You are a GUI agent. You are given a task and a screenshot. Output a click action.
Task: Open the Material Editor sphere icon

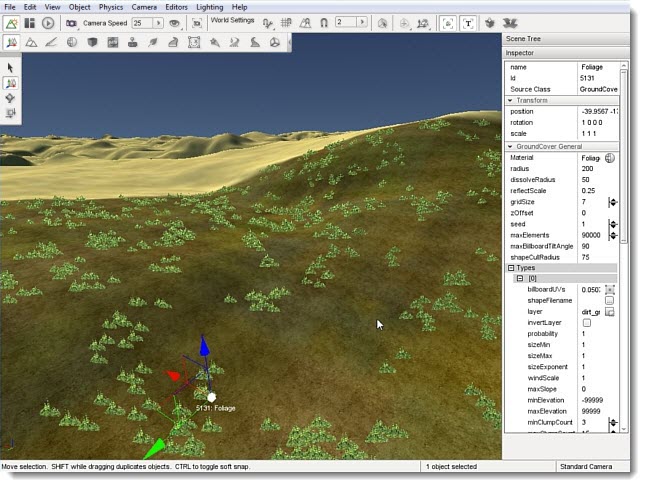click(72, 42)
